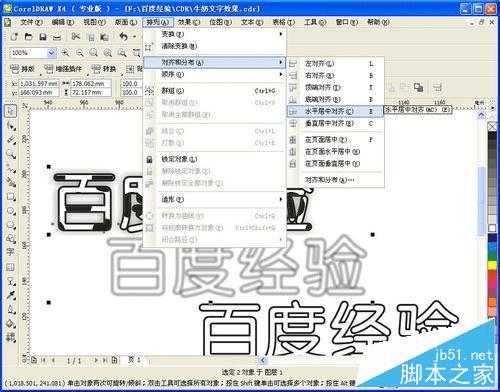The image size is (500, 392).
Task: Choose 水平居中对齐(C) in the align submenu
Action: point(335,111)
